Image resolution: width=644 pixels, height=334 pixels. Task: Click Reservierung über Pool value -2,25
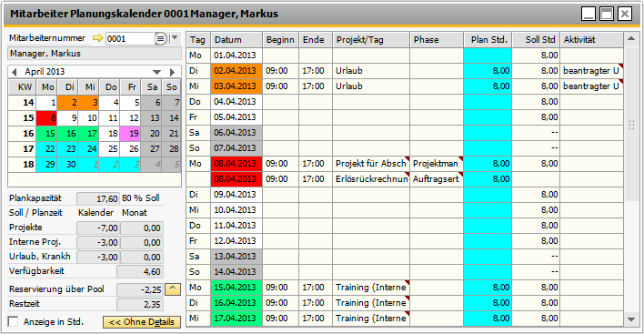tap(140, 289)
